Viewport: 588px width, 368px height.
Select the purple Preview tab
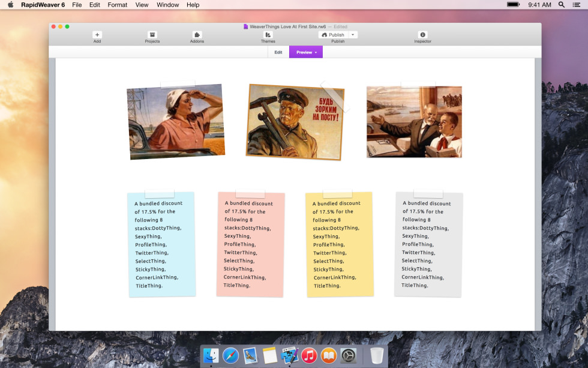pyautogui.click(x=306, y=52)
